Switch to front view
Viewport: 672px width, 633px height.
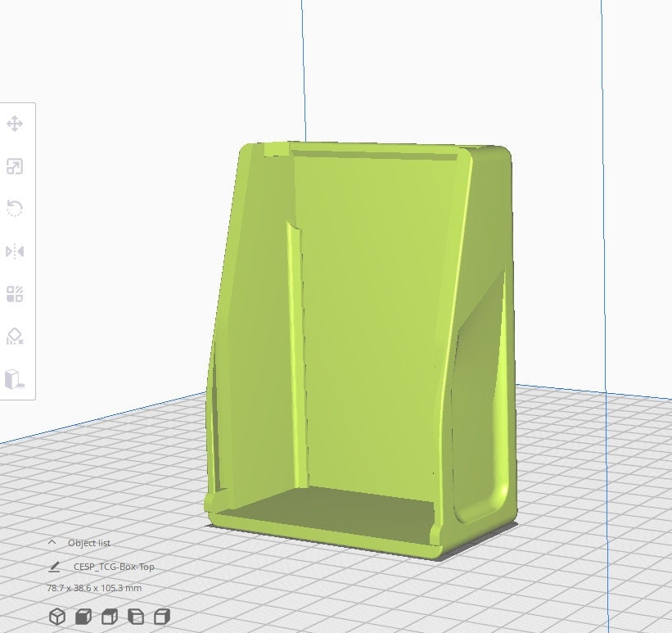click(x=83, y=617)
